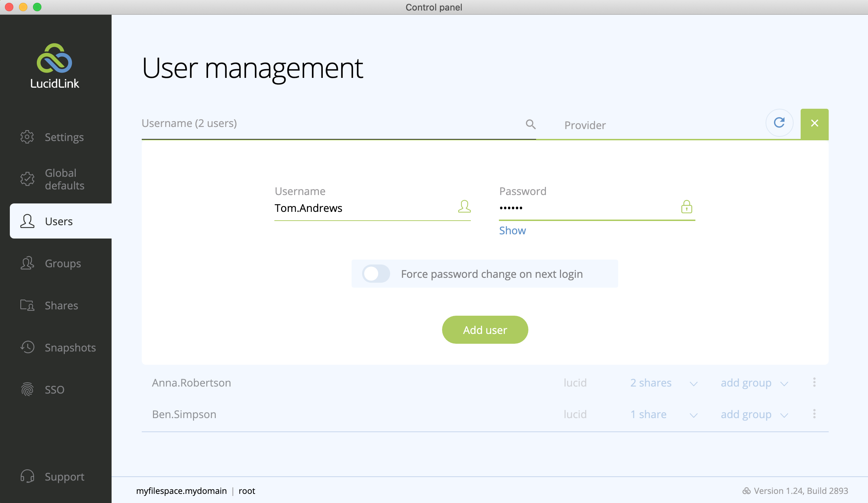Close the add user form
The width and height of the screenshot is (868, 503).
tap(815, 123)
